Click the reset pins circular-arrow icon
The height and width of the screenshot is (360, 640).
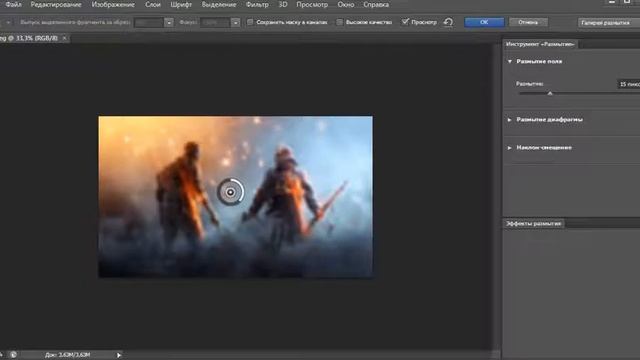pyautogui.click(x=448, y=22)
